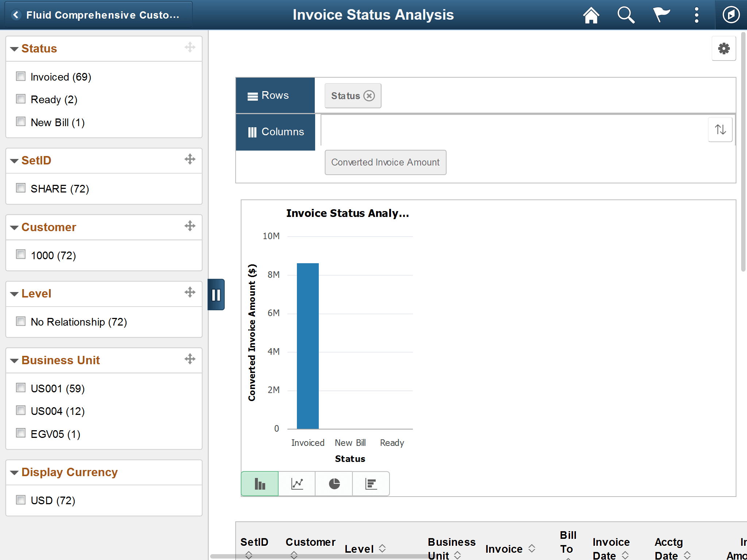The height and width of the screenshot is (560, 747).
Task: Open pivot grid options with the gear icon
Action: click(x=724, y=48)
